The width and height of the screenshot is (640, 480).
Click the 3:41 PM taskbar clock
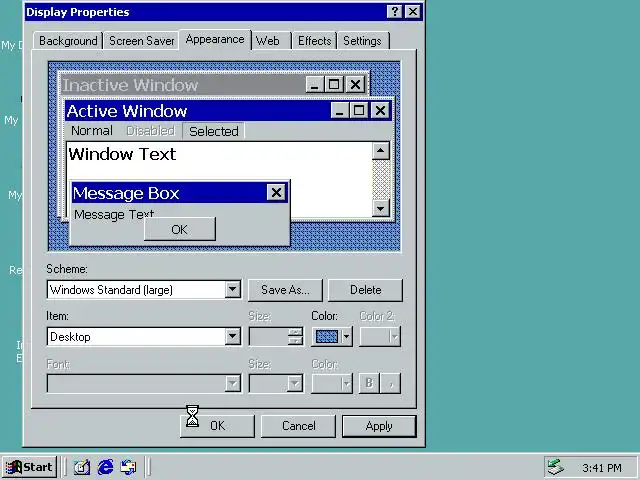click(602, 468)
